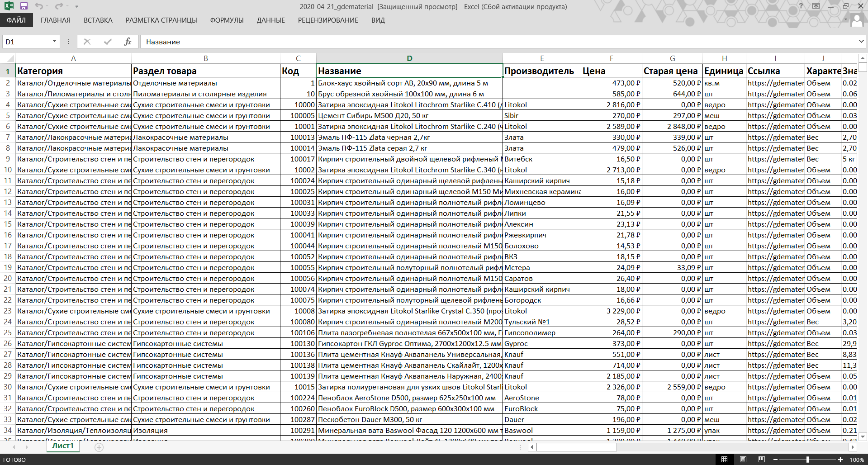Viewport: 868px width, 465px height.
Task: Click next sheet navigation arrow
Action: (27, 447)
